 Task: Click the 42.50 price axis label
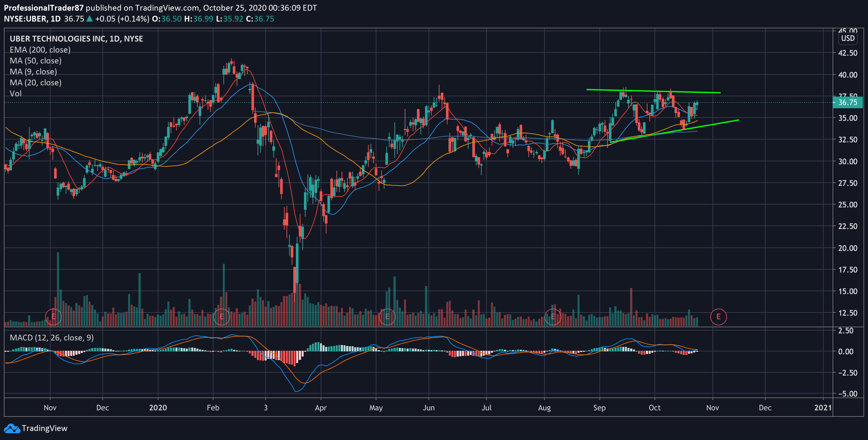click(847, 53)
